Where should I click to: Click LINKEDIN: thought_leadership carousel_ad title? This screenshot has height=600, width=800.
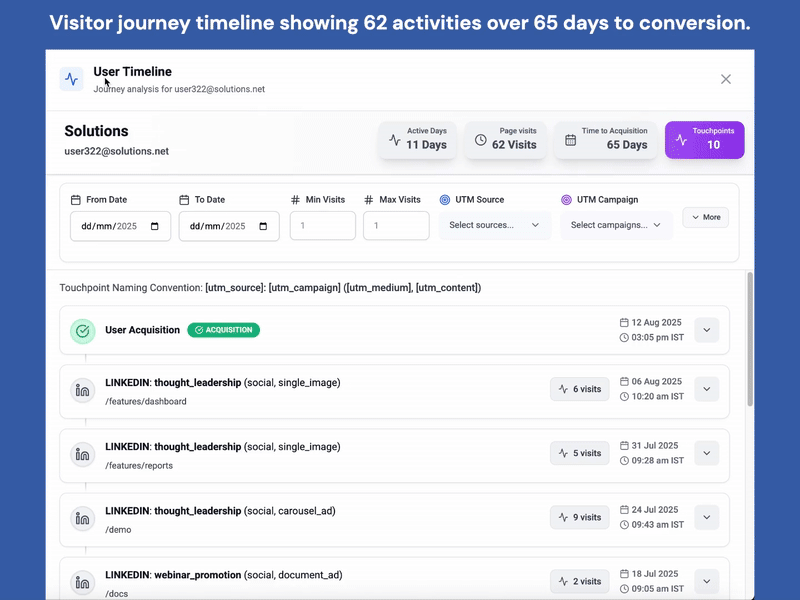coord(220,511)
